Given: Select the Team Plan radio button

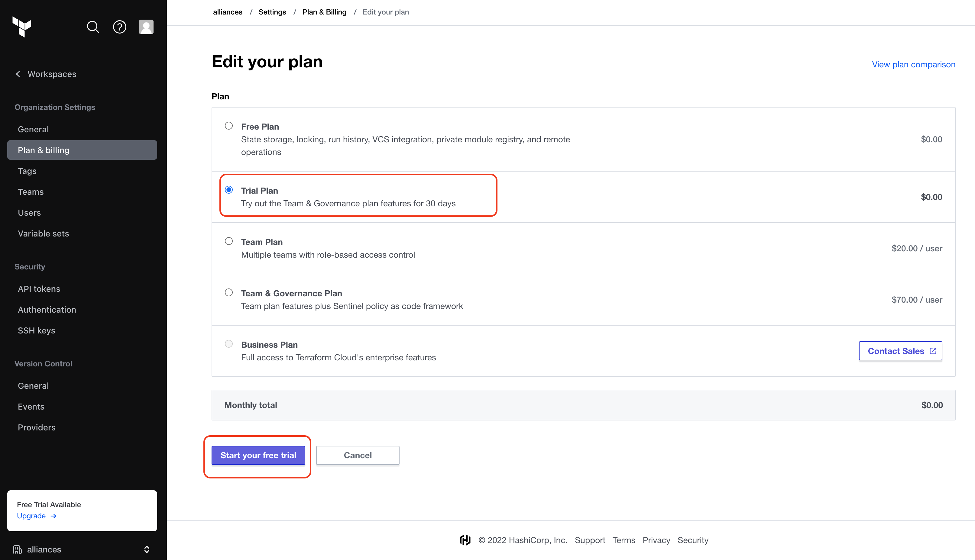Looking at the screenshot, I should pos(229,241).
